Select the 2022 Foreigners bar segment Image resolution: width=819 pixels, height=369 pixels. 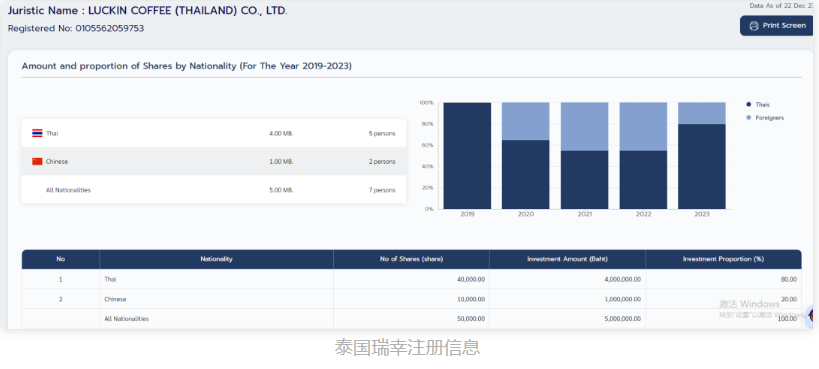[643, 127]
